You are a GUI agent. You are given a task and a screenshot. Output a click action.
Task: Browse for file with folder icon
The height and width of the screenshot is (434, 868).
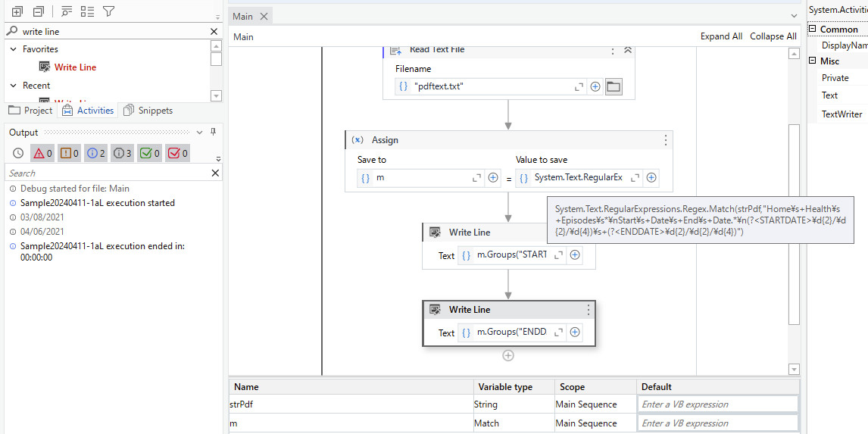tap(614, 87)
